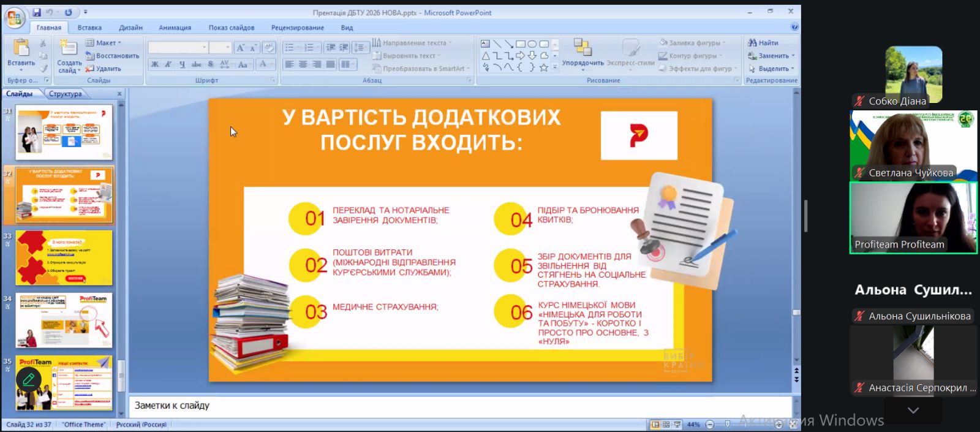Toggle center text alignment
Image resolution: width=980 pixels, height=432 pixels.
click(303, 64)
